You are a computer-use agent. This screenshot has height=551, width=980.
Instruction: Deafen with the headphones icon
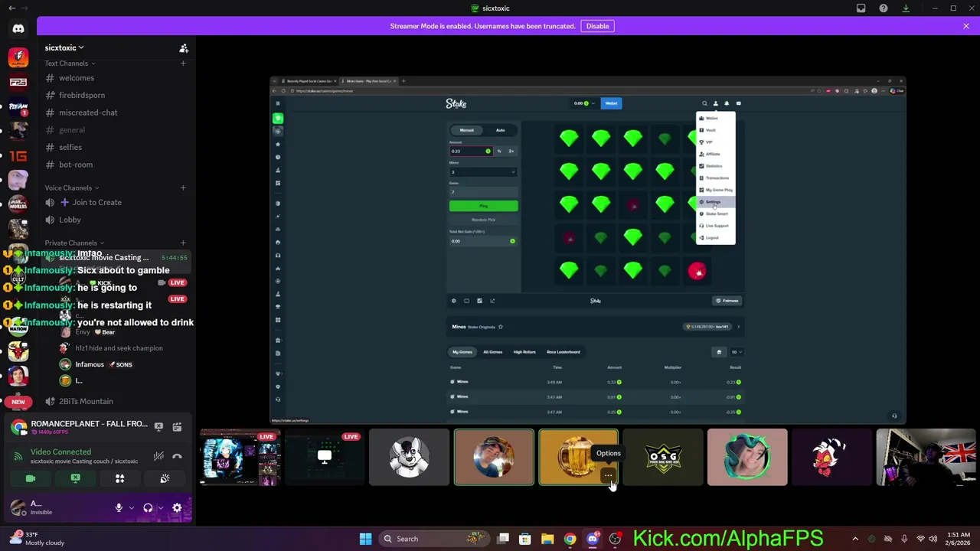148,507
